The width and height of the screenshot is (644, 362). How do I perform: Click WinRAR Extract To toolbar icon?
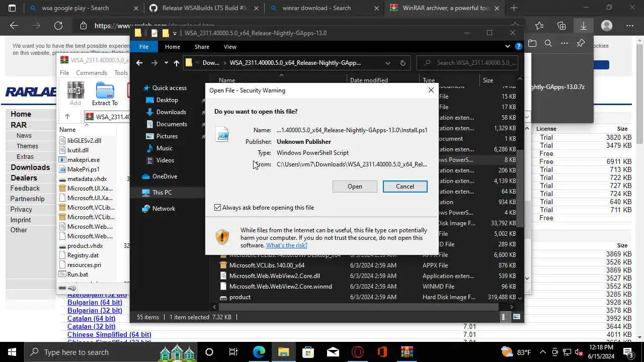tap(105, 94)
